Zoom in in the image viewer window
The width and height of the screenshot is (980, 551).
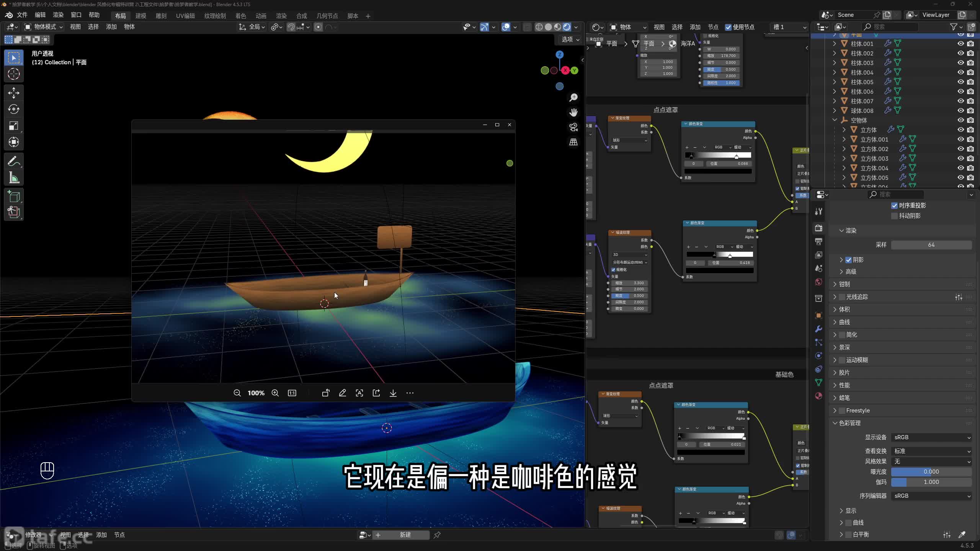point(275,393)
